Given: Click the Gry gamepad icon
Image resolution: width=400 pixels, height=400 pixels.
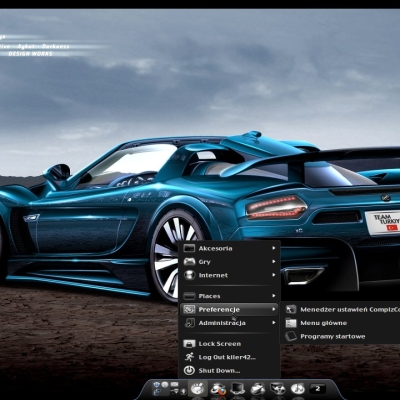Looking at the screenshot, I should [189, 261].
